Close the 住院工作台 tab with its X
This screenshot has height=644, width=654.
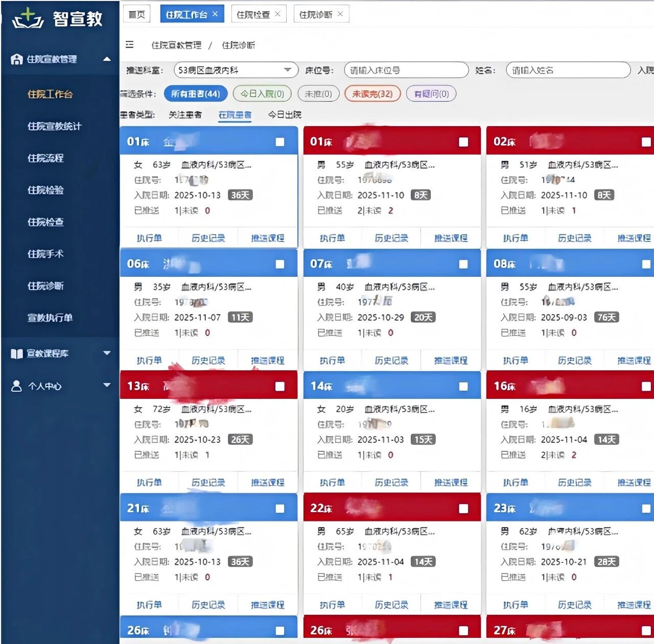click(x=215, y=14)
